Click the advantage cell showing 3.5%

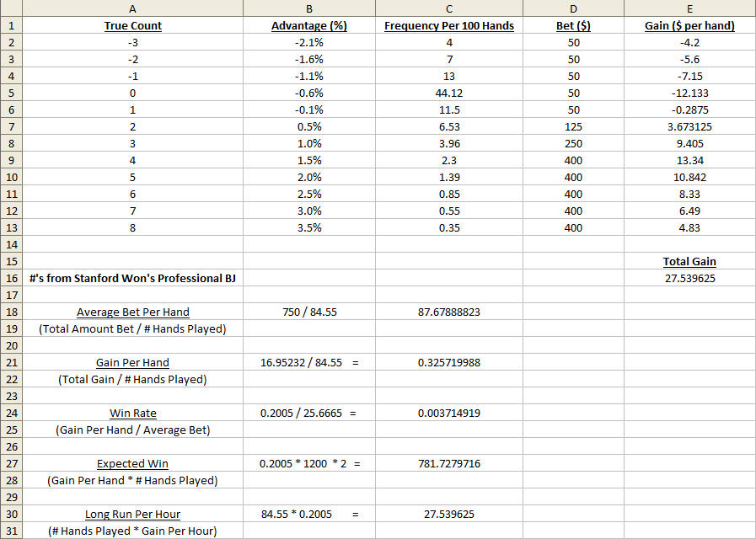[309, 228]
